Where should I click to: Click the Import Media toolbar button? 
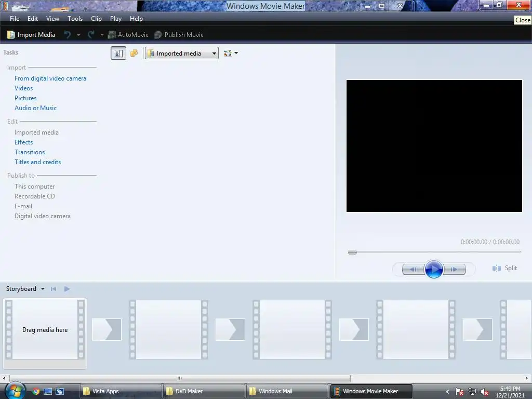31,35
